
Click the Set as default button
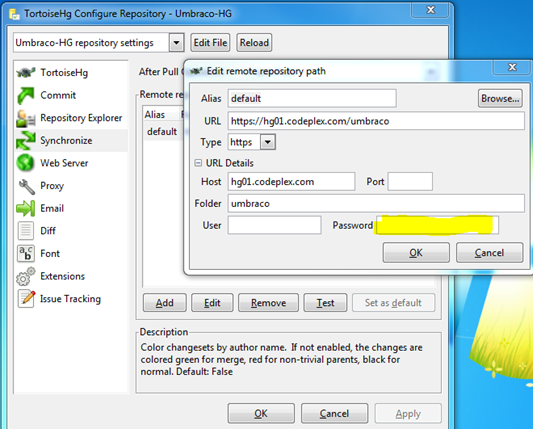393,303
